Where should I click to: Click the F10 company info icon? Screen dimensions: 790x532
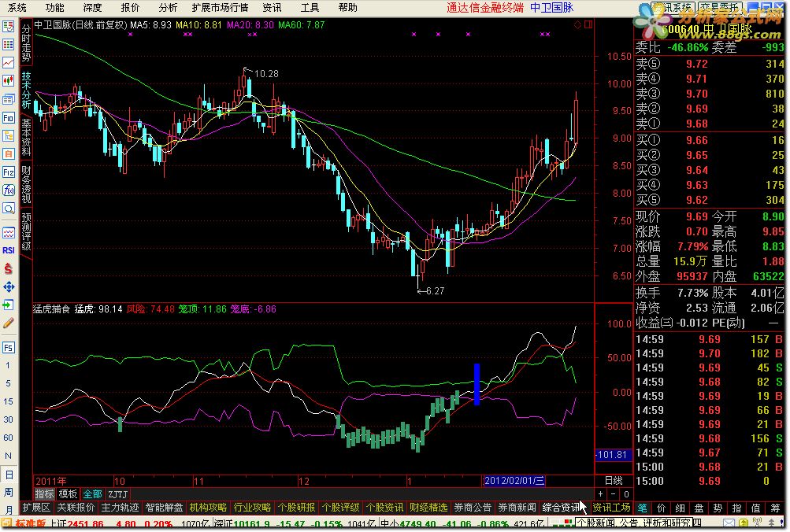pos(9,118)
